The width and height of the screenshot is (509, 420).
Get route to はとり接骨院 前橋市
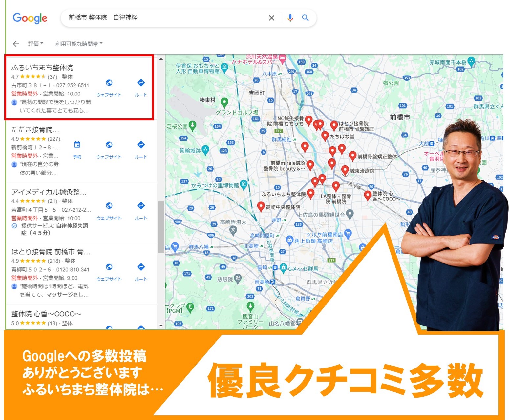pos(141,272)
